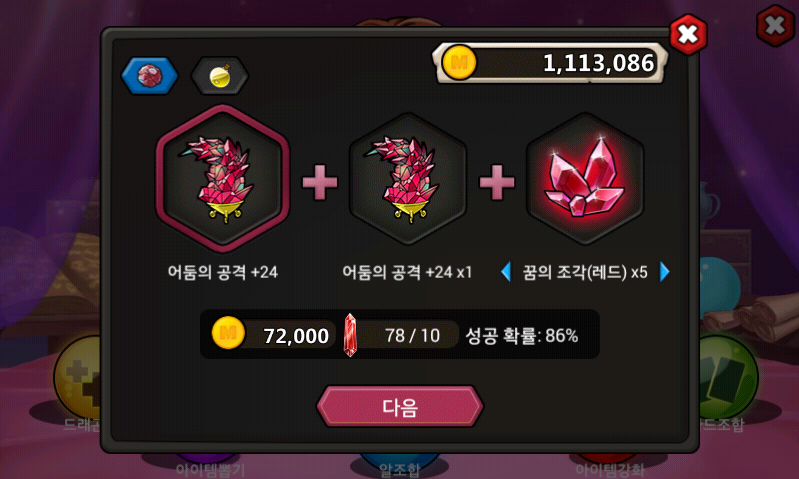
Task: Click right arrow beside 꿈의 조각(레드) x5
Action: coord(664,272)
